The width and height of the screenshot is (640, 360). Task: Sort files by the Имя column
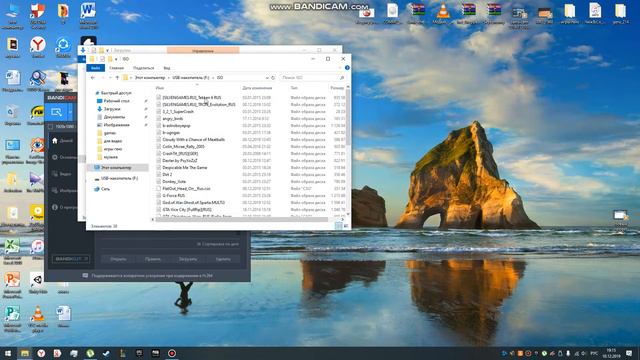coord(160,88)
